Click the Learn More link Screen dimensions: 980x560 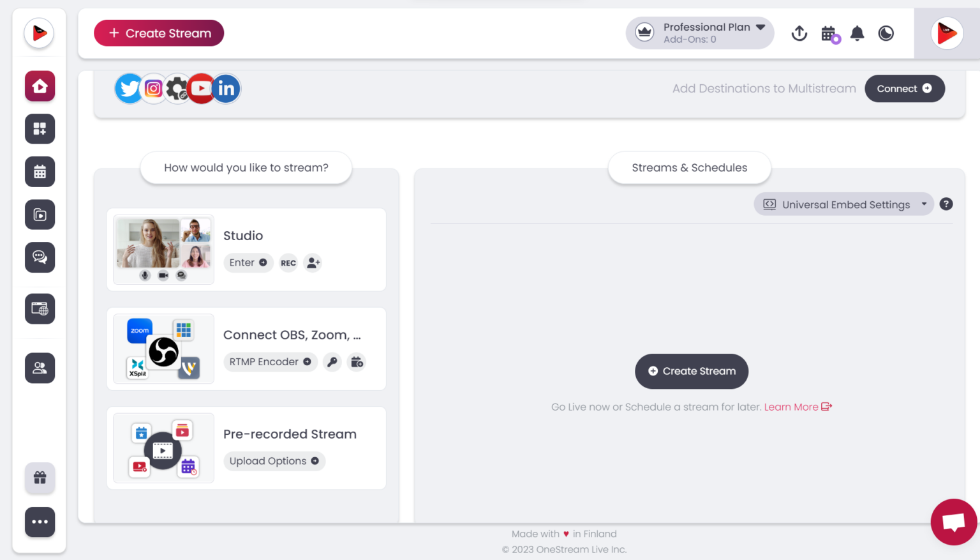[x=791, y=407]
